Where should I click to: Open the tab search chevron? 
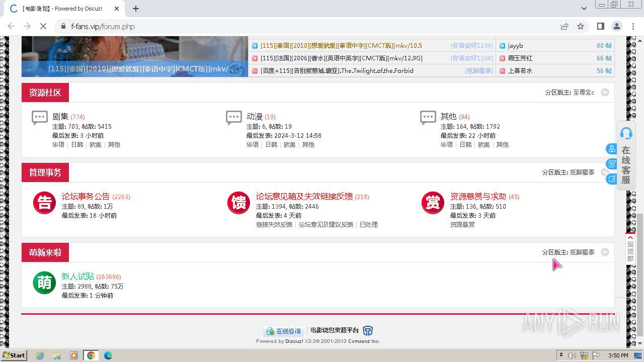pos(584,9)
